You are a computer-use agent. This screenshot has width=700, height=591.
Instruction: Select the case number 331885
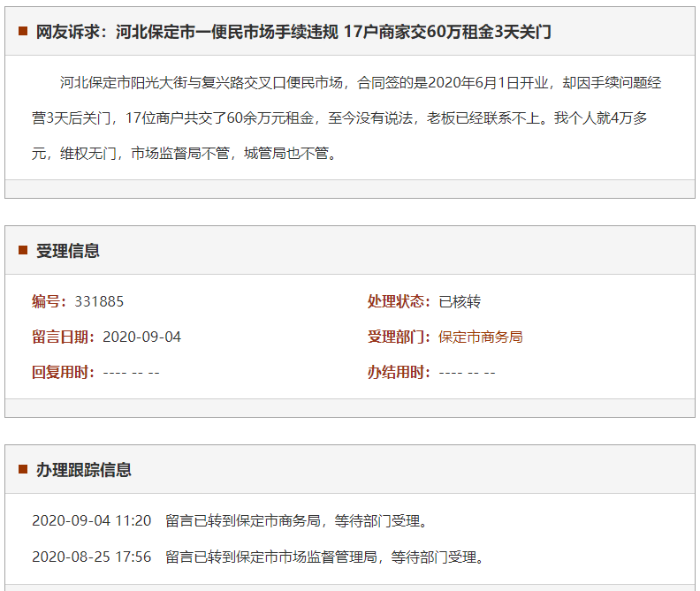pos(99,301)
